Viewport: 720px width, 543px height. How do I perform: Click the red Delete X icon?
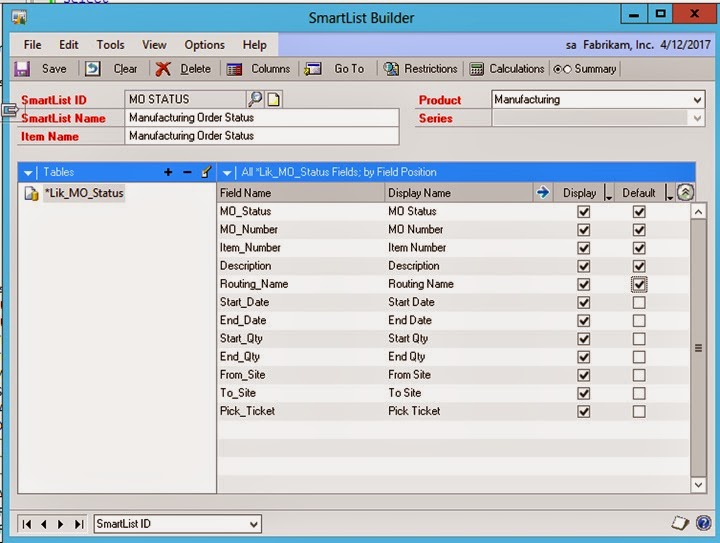click(x=163, y=69)
